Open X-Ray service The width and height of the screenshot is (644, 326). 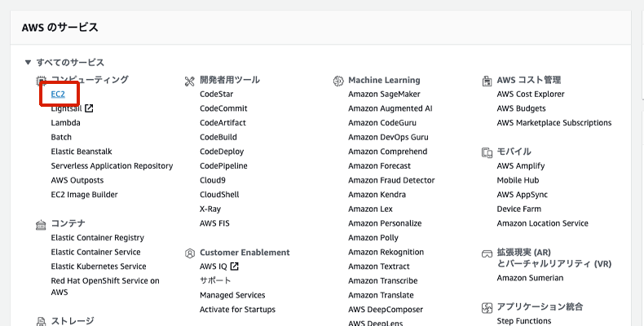coord(210,209)
